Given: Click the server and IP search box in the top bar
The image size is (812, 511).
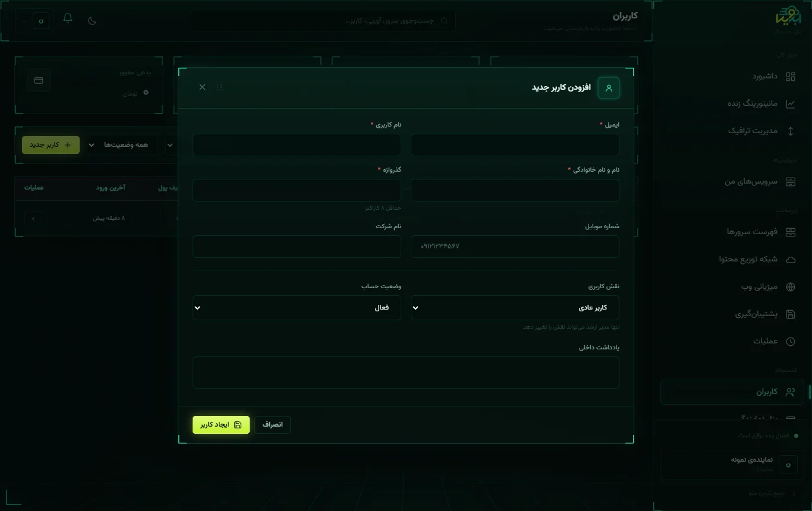Looking at the screenshot, I should [323, 21].
